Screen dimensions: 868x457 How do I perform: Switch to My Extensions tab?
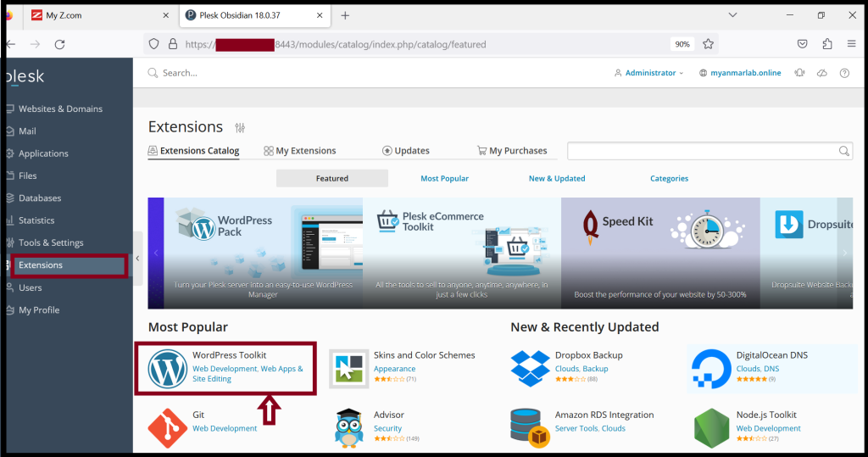pyautogui.click(x=300, y=151)
